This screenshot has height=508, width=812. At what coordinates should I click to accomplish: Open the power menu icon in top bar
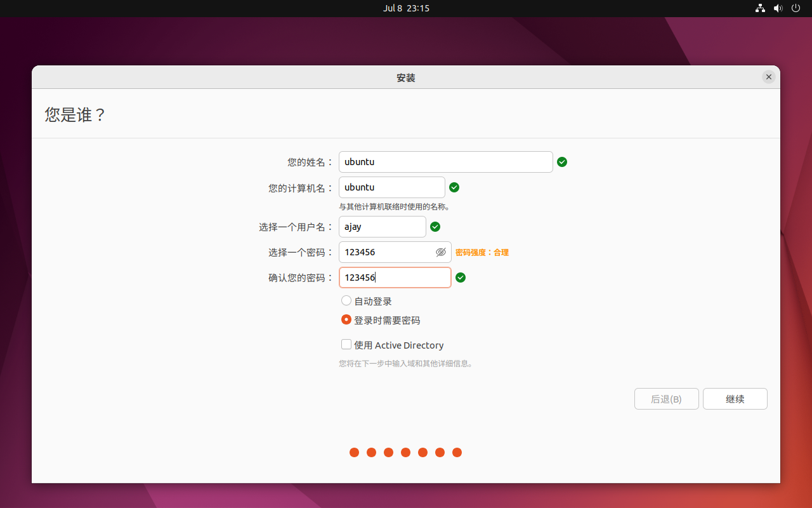796,8
